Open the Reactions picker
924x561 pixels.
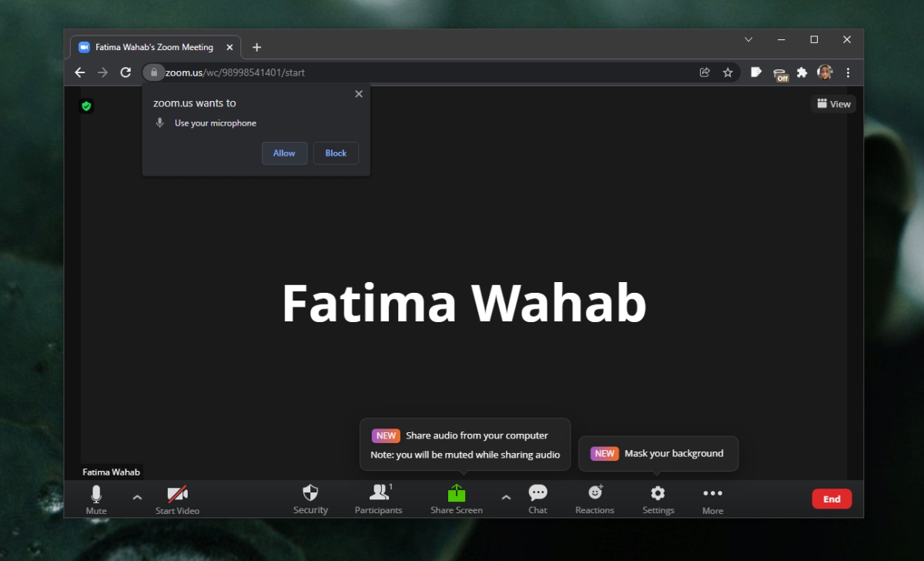click(x=594, y=499)
